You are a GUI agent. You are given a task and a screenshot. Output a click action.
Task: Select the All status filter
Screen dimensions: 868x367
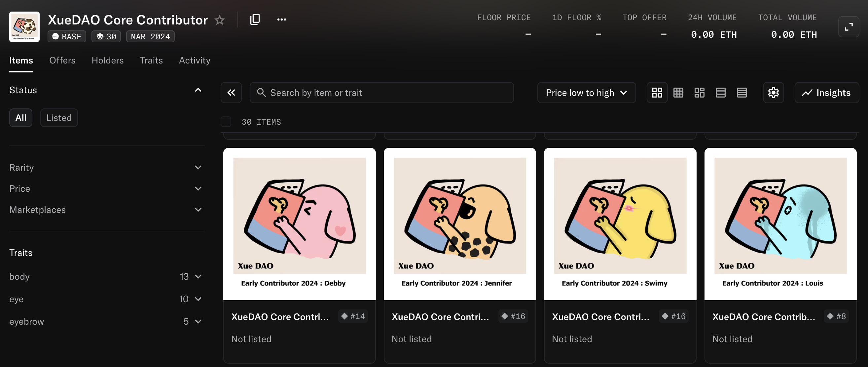[20, 118]
